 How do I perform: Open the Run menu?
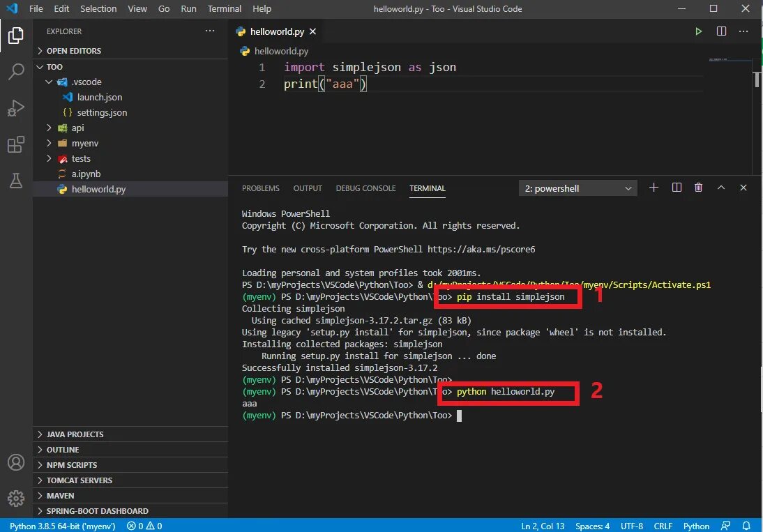click(x=188, y=9)
